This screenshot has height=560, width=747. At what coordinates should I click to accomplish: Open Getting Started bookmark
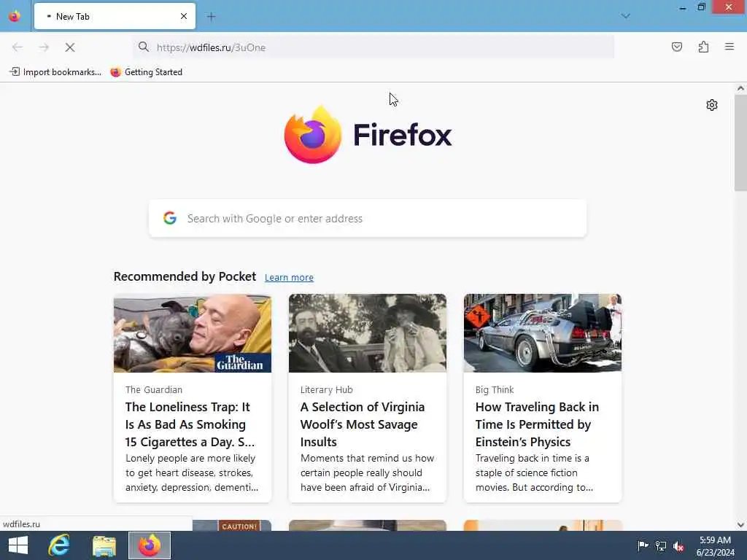click(146, 72)
